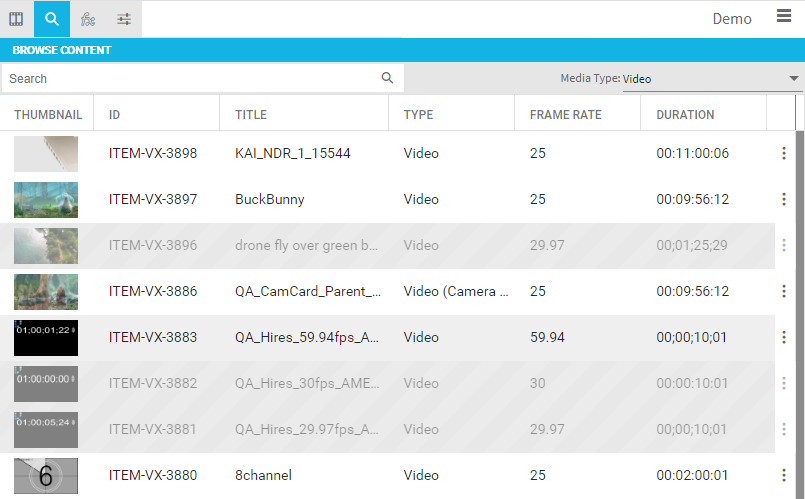Open the hamburger menu next to Demo

784,15
